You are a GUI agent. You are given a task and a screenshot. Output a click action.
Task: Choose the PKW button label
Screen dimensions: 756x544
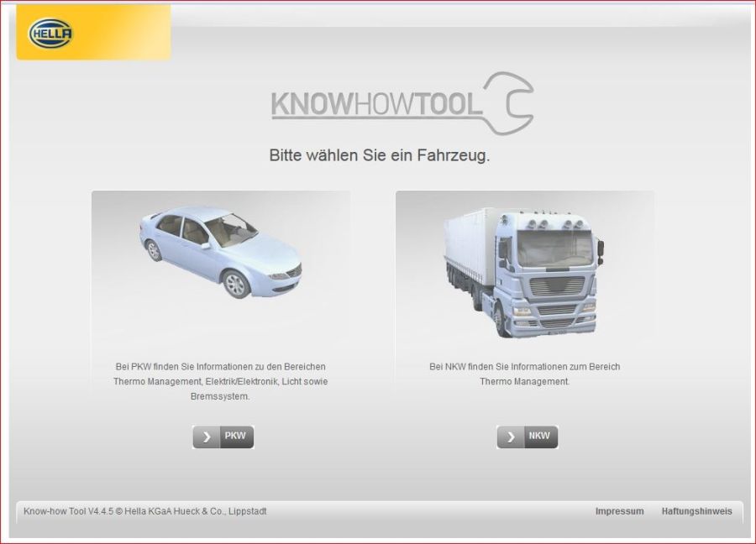pos(234,437)
